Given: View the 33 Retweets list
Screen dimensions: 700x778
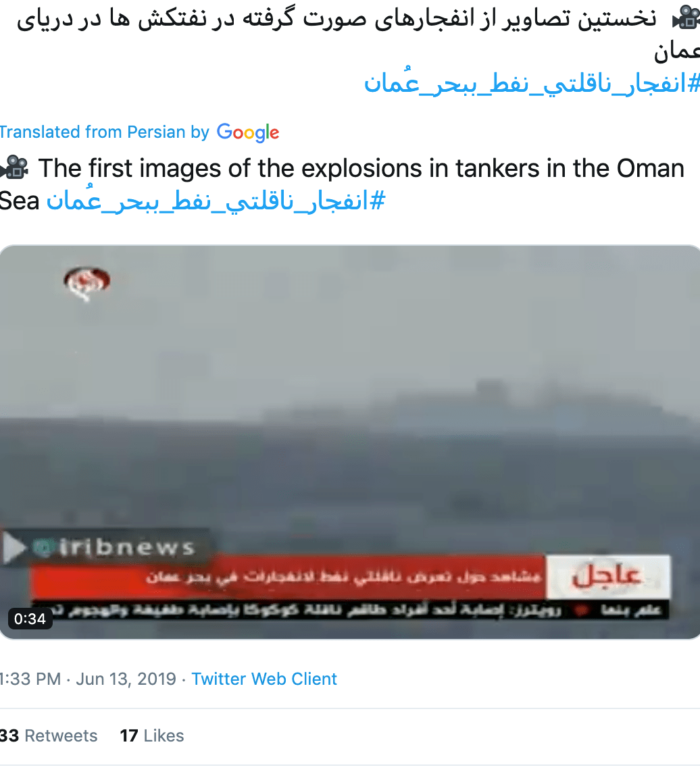Looking at the screenshot, I should (49, 735).
